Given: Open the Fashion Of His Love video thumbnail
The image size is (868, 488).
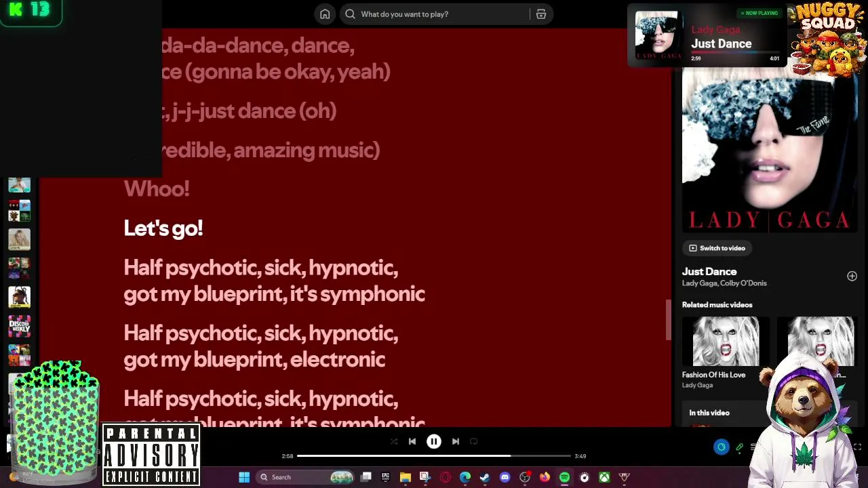Looking at the screenshot, I should [x=726, y=342].
